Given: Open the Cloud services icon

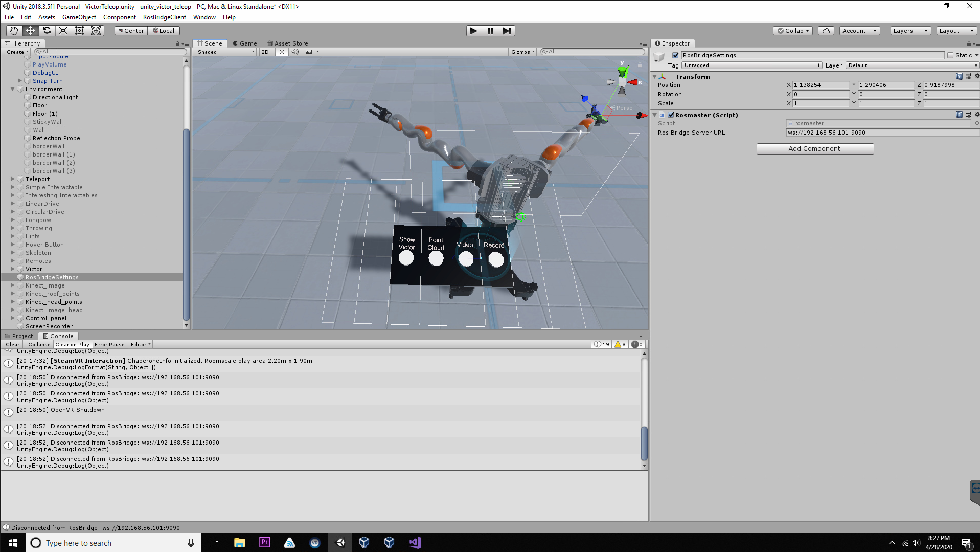Looking at the screenshot, I should pos(826,31).
